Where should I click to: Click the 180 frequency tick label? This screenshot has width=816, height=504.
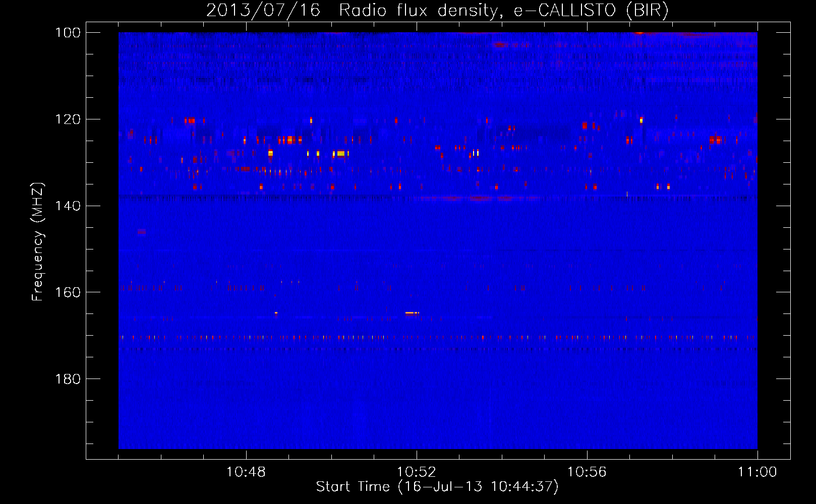[x=68, y=379]
